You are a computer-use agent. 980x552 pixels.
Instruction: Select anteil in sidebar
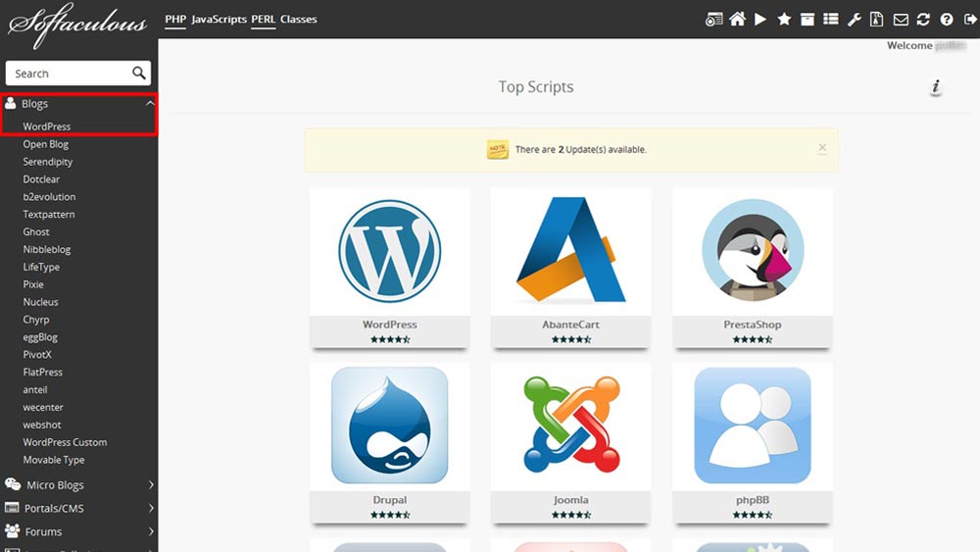[x=35, y=389]
